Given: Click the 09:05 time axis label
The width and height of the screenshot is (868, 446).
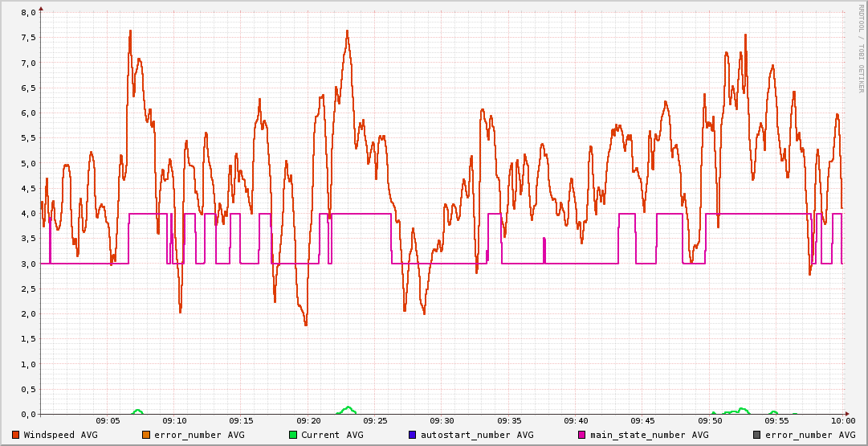Looking at the screenshot, I should tap(108, 420).
